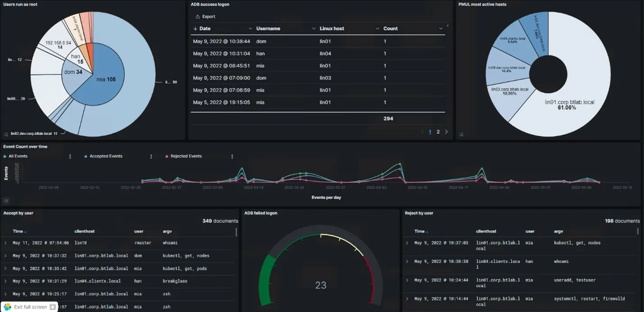Toggle visibility of Rejected Events series label
Image resolution: width=644 pixels, height=312 pixels.
pyautogui.click(x=186, y=156)
